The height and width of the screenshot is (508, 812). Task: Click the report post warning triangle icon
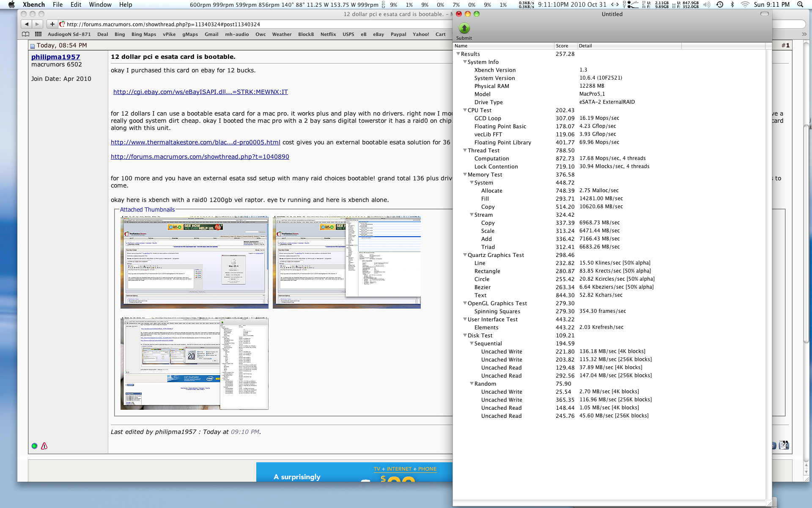44,446
